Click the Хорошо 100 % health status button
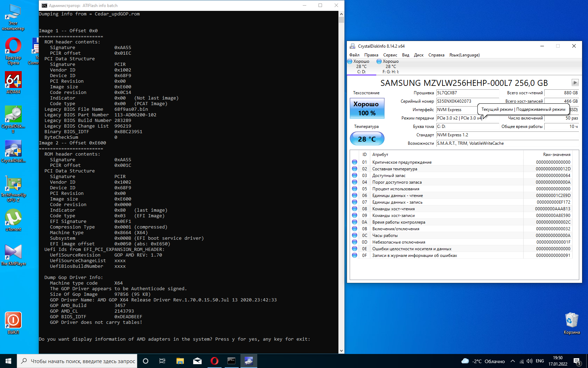 point(367,108)
